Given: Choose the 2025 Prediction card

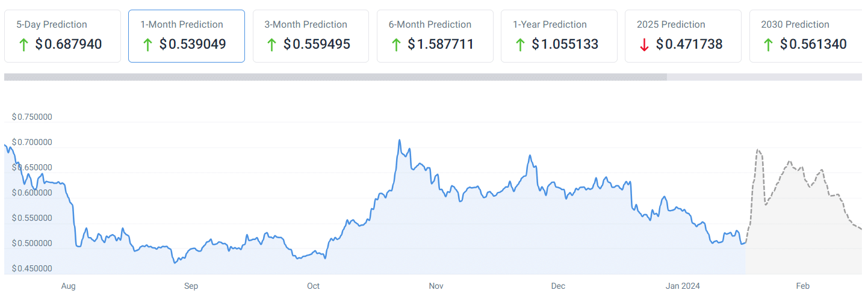Looking at the screenshot, I should click(x=683, y=35).
